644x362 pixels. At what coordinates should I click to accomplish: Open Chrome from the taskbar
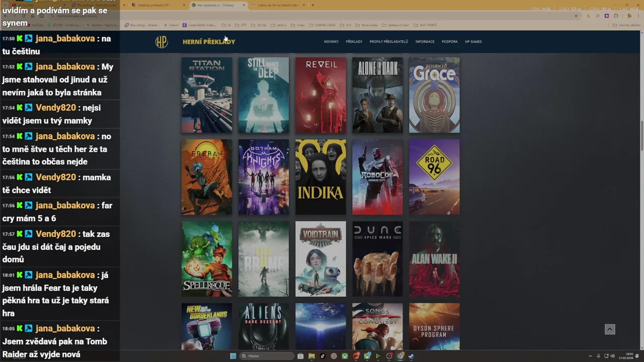tap(400, 356)
